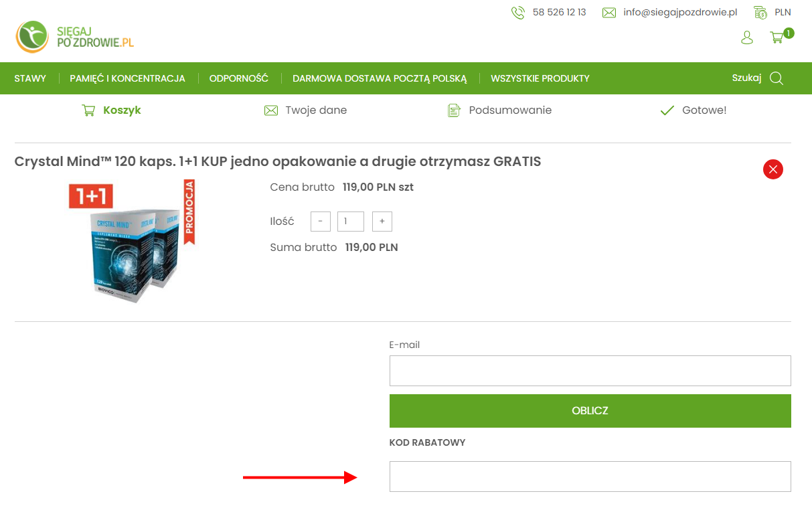Click the Cena brutto 119,00 PLN szt value
This screenshot has width=812, height=510.
tap(378, 187)
